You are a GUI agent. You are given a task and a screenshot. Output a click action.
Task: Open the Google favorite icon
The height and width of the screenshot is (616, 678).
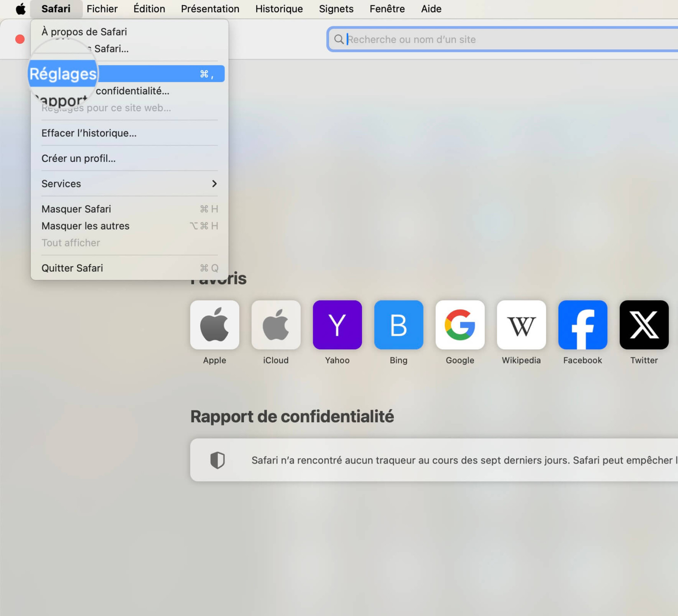point(460,325)
